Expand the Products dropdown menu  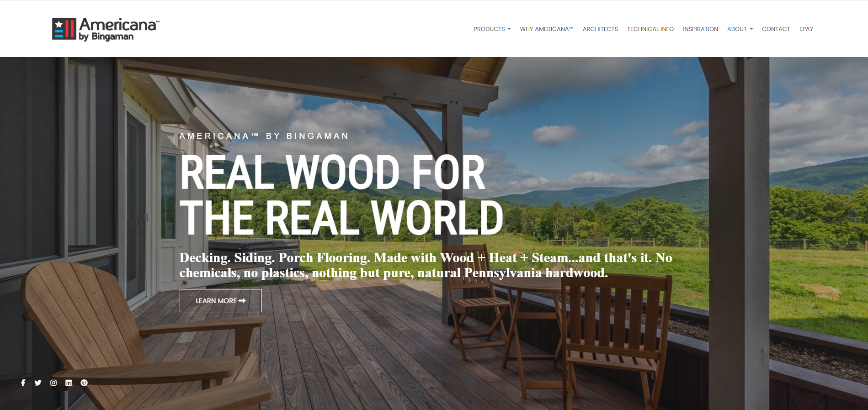click(x=492, y=29)
